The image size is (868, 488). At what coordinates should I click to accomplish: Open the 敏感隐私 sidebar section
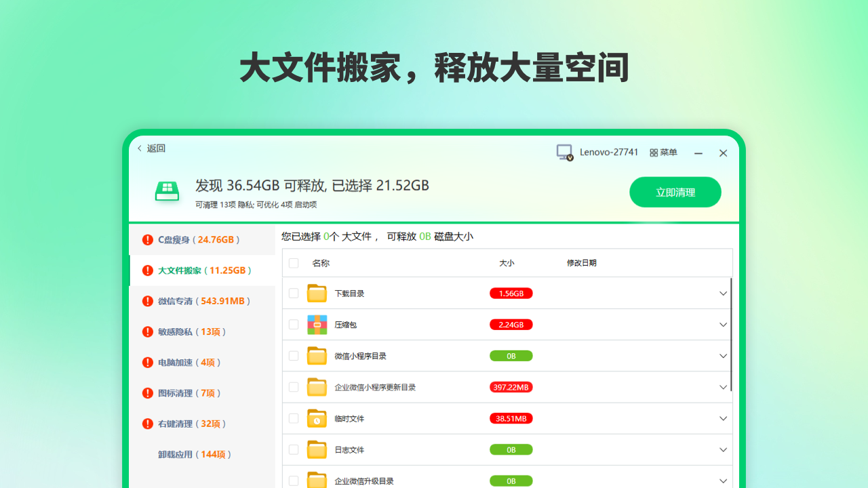(x=202, y=332)
